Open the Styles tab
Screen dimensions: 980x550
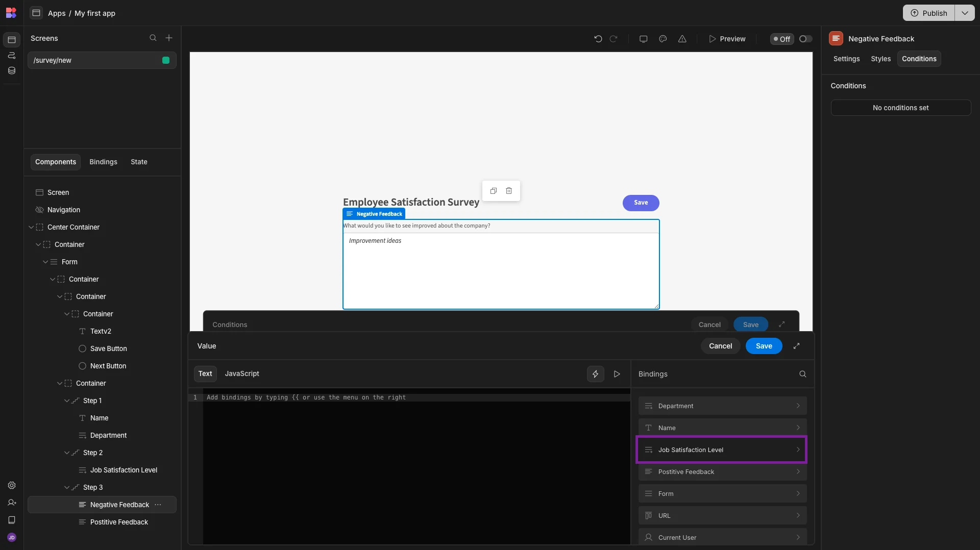pyautogui.click(x=880, y=59)
